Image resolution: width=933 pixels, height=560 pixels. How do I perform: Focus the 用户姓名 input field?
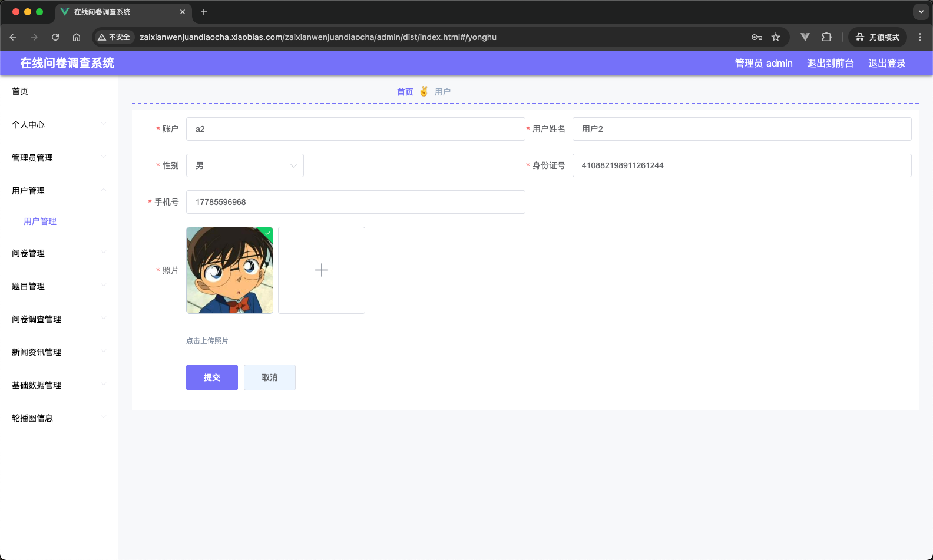point(742,129)
